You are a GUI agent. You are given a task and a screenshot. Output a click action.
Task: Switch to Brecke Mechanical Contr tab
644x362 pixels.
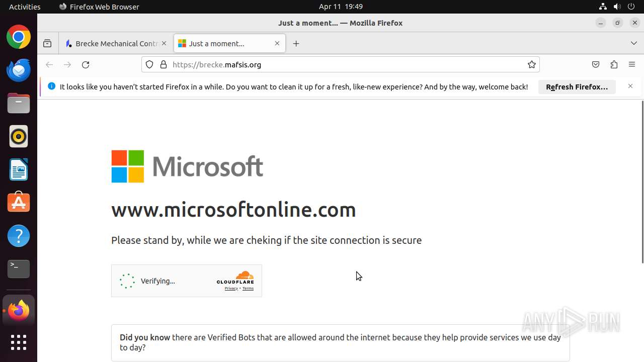pos(116,44)
